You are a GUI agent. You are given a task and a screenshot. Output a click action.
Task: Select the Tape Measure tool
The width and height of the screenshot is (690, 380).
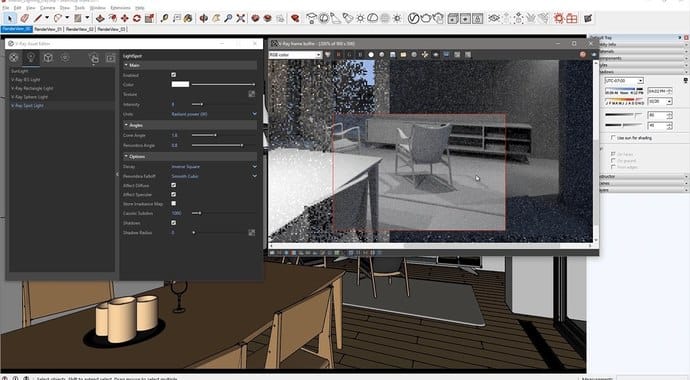point(165,18)
